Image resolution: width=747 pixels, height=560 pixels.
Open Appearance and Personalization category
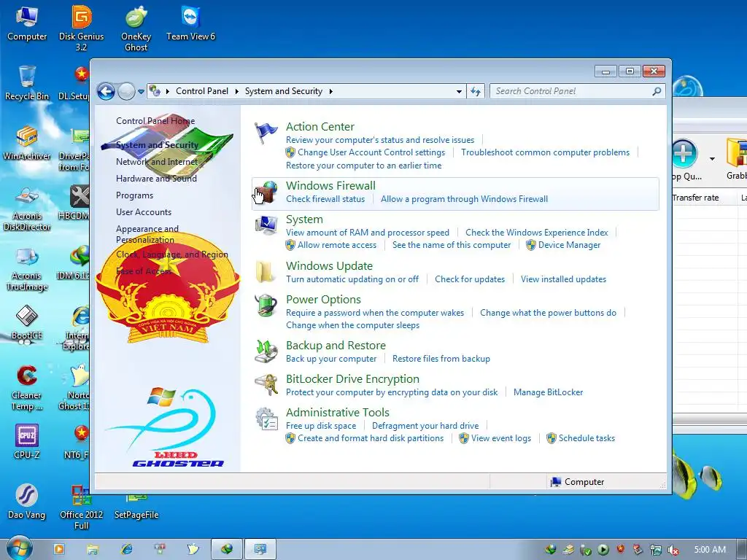point(147,234)
